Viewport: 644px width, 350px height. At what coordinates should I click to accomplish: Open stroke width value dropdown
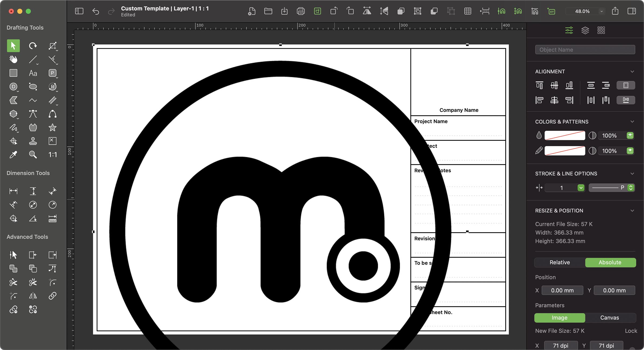click(581, 188)
